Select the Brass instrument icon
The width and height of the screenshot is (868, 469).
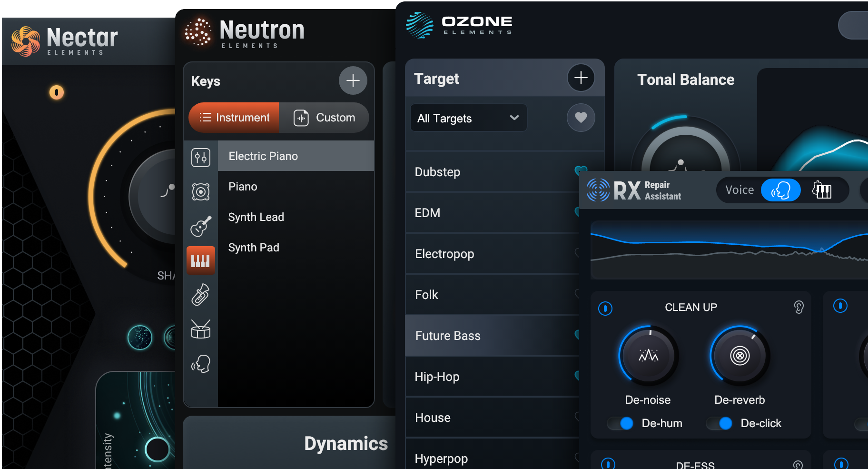(200, 294)
